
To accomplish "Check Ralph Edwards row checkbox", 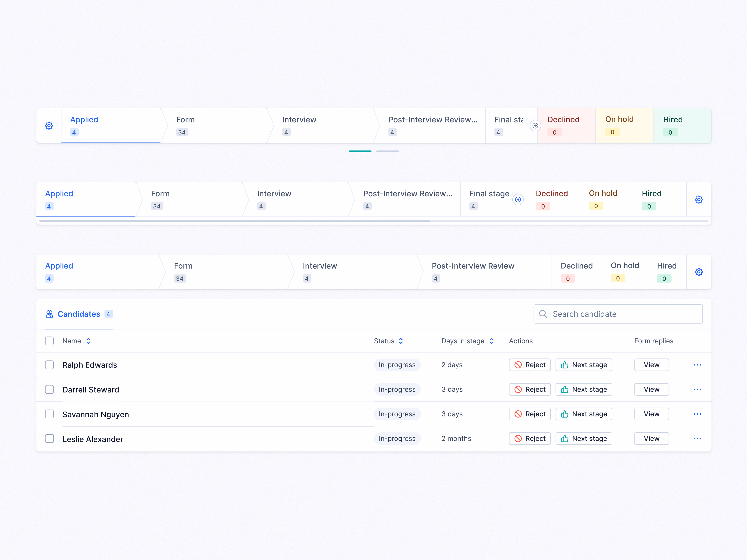I will pyautogui.click(x=49, y=365).
